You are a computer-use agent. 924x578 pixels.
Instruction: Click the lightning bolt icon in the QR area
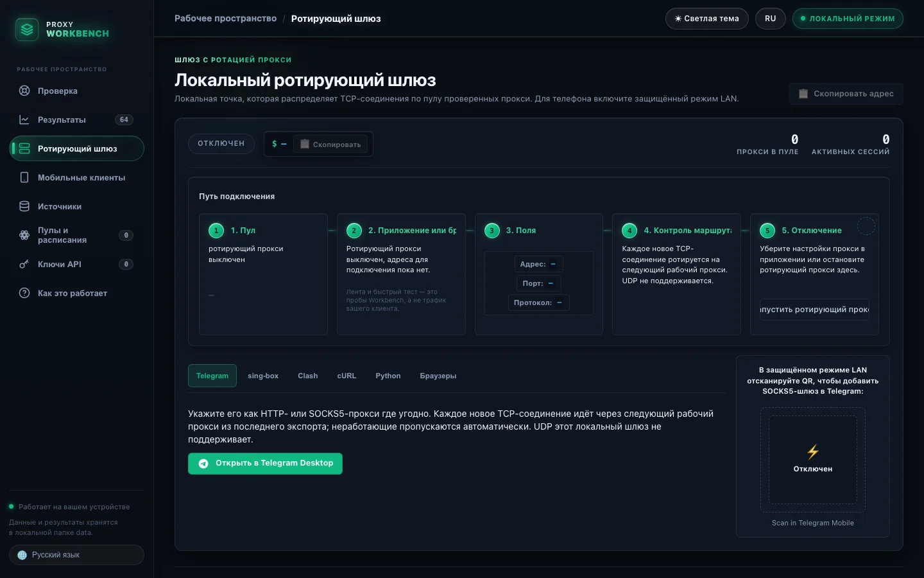pos(813,451)
